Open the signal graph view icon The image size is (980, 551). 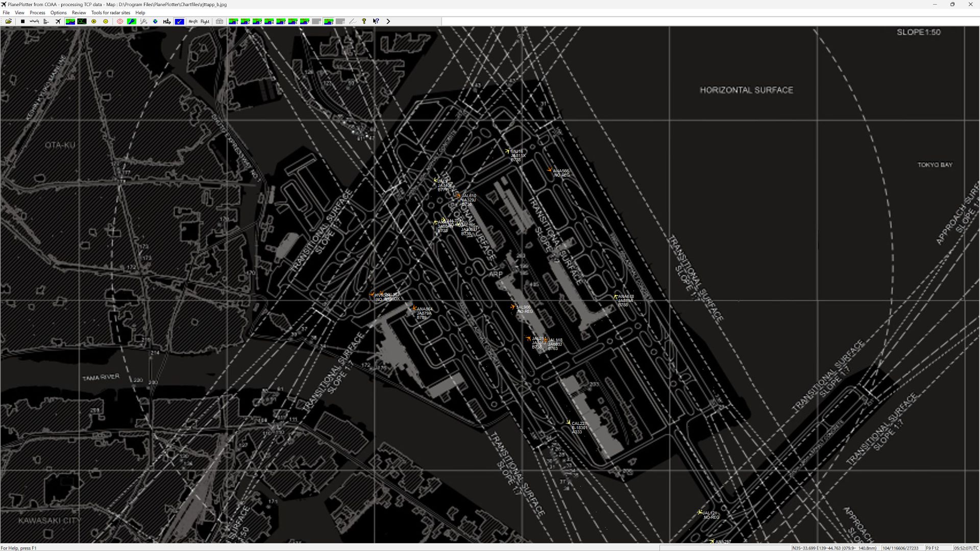point(34,21)
